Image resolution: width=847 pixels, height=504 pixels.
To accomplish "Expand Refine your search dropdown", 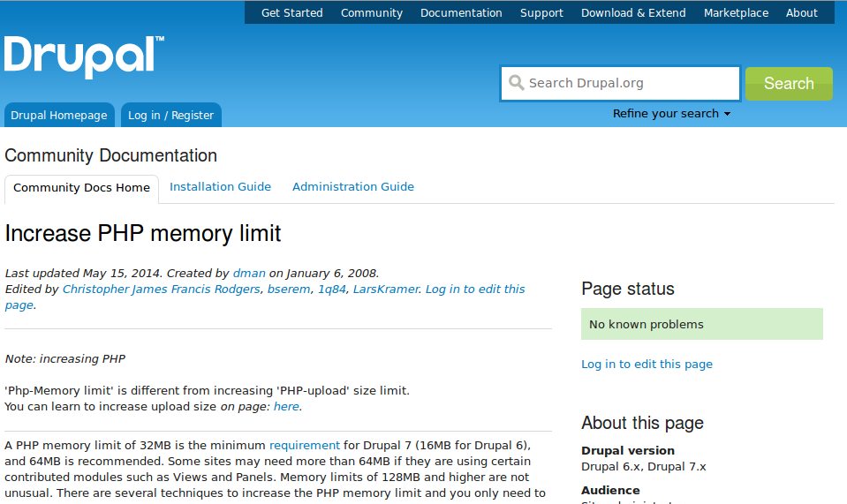I will point(671,113).
